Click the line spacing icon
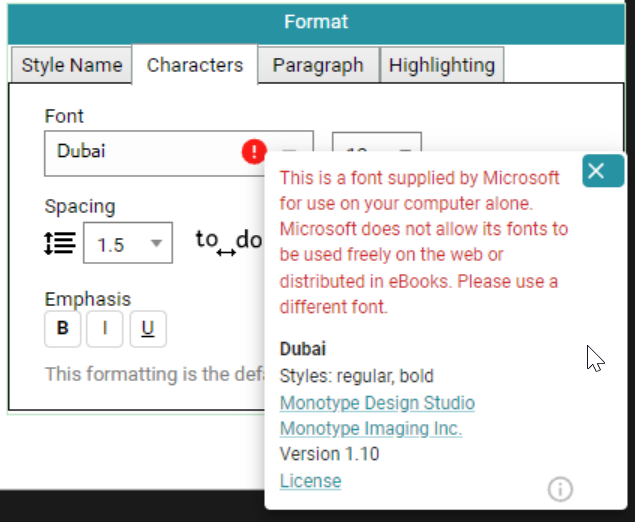Image resolution: width=635 pixels, height=522 pixels. (x=60, y=243)
